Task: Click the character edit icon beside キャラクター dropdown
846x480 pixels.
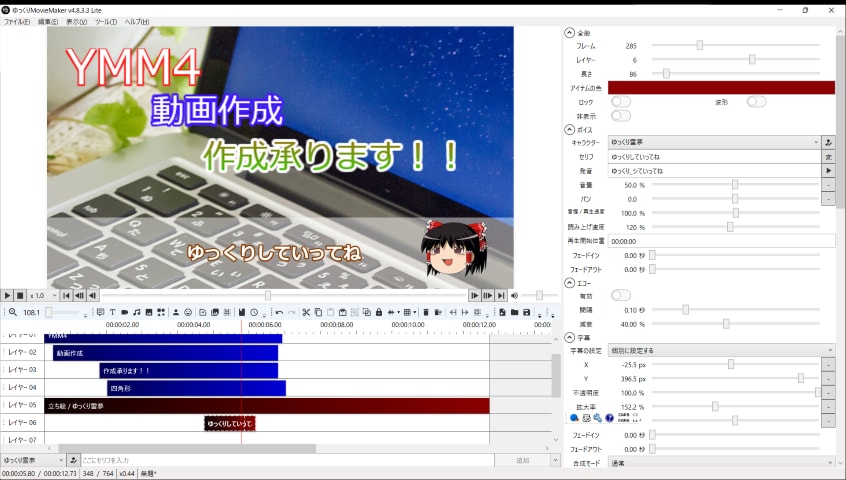Action: coord(828,142)
